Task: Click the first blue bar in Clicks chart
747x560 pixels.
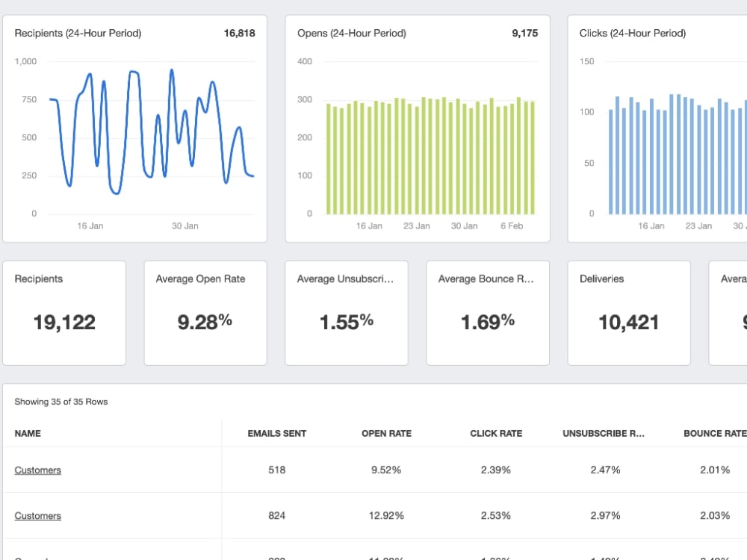Action: [611, 162]
